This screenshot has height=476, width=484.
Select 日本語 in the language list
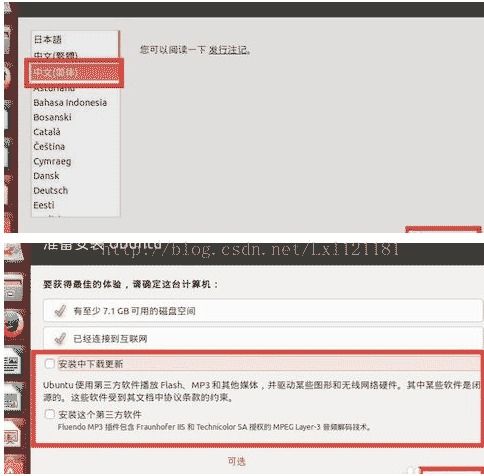pos(48,39)
